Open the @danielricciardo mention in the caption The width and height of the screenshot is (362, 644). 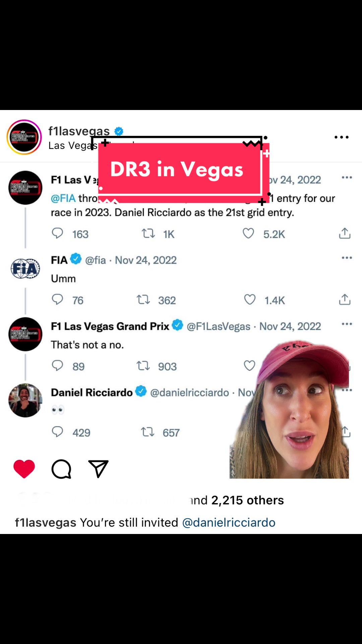(x=229, y=522)
